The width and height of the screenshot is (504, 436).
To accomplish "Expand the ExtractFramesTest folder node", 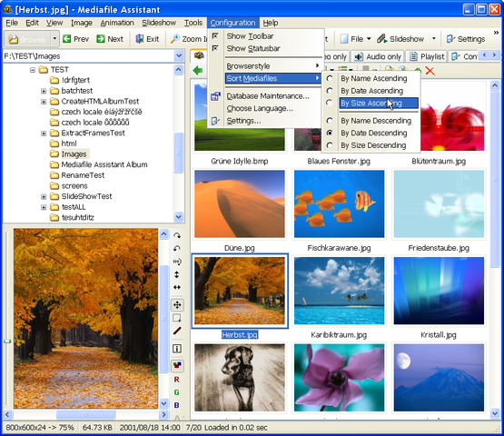I will point(44,134).
